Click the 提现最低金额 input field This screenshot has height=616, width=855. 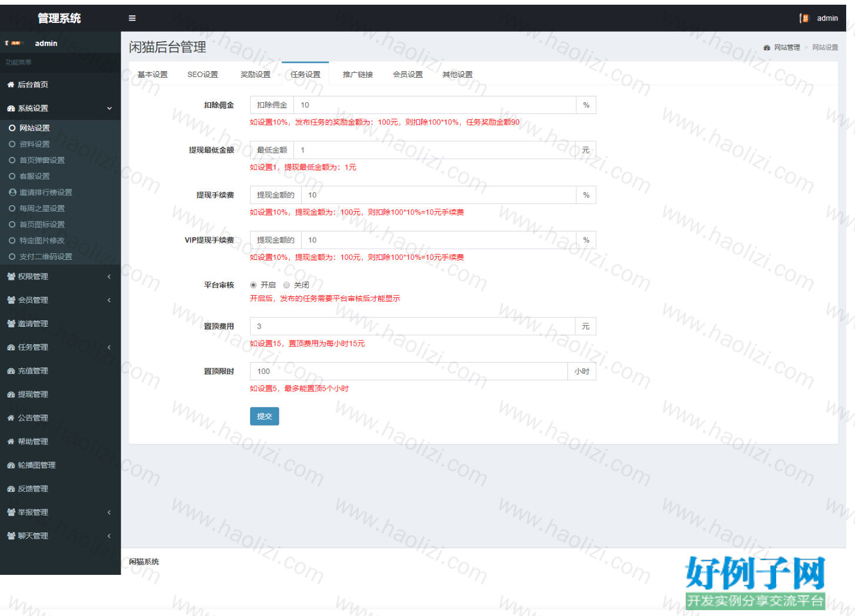coord(435,150)
